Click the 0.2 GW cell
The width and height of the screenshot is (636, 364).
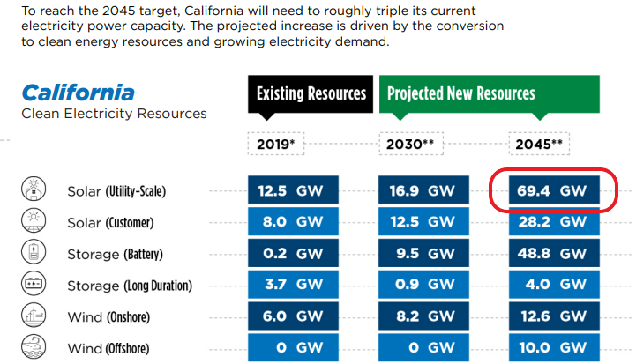[293, 253]
